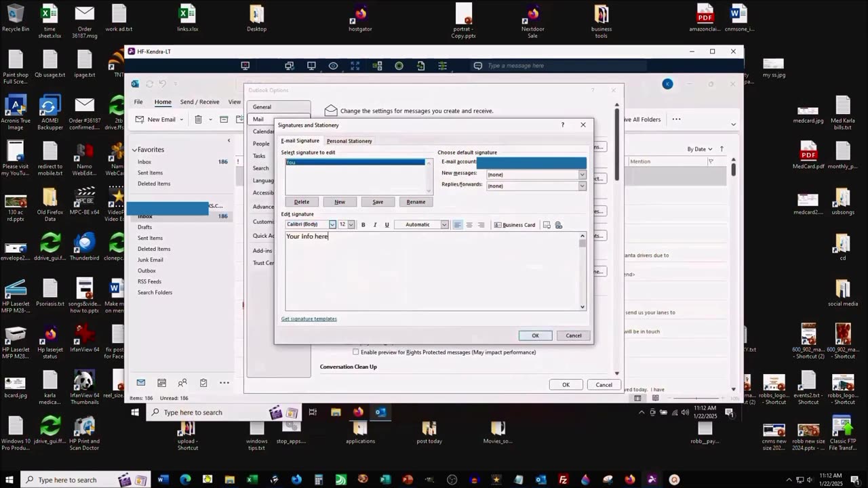Viewport: 868px width, 488px height.
Task: Click the Save signature button
Action: [x=378, y=202]
